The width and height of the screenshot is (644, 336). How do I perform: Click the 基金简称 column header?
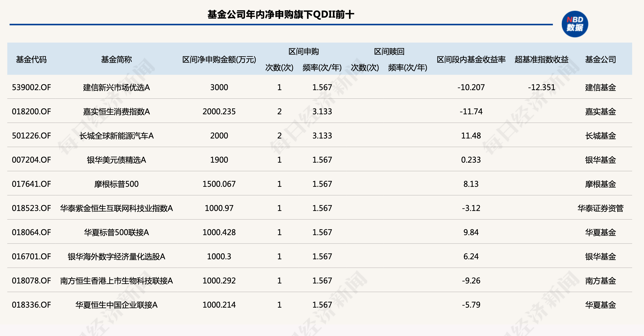116,59
